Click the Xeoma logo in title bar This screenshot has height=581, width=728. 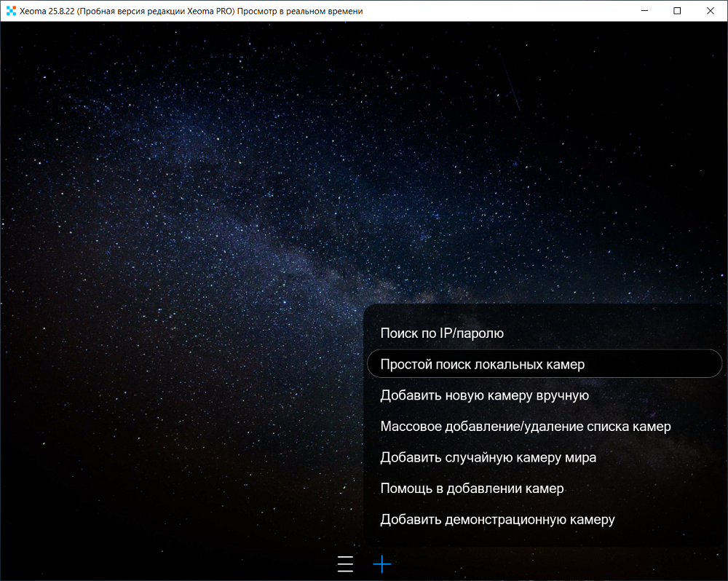coord(10,11)
